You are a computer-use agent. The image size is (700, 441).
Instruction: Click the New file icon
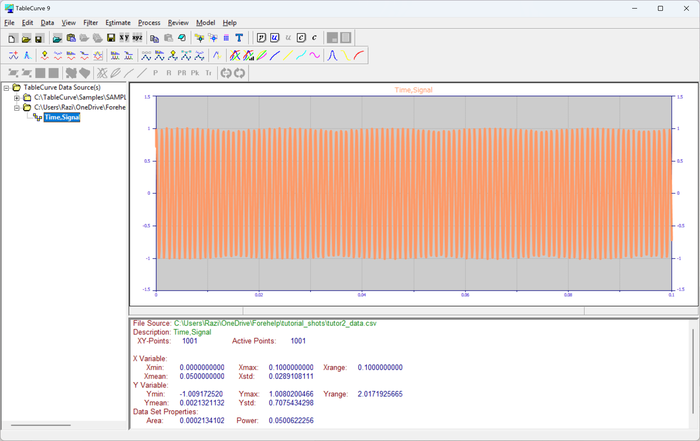click(x=12, y=38)
